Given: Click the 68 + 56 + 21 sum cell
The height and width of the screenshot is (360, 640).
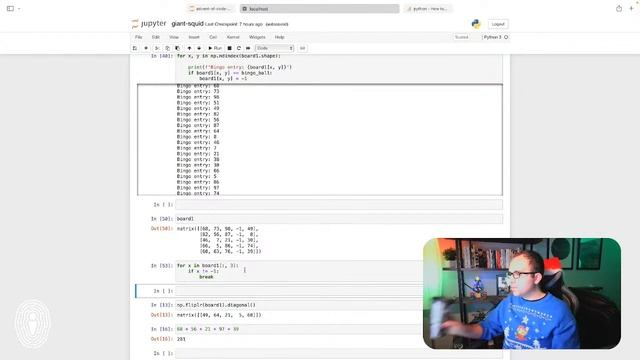Looking at the screenshot, I should coord(299,329).
